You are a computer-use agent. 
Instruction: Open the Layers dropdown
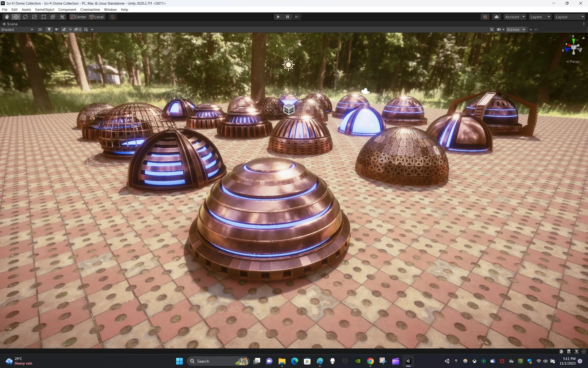coord(540,17)
